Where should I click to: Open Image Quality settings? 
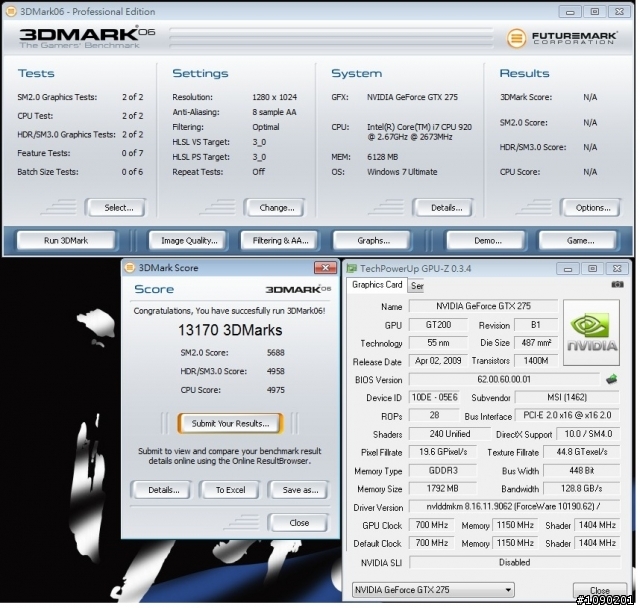pos(189,240)
